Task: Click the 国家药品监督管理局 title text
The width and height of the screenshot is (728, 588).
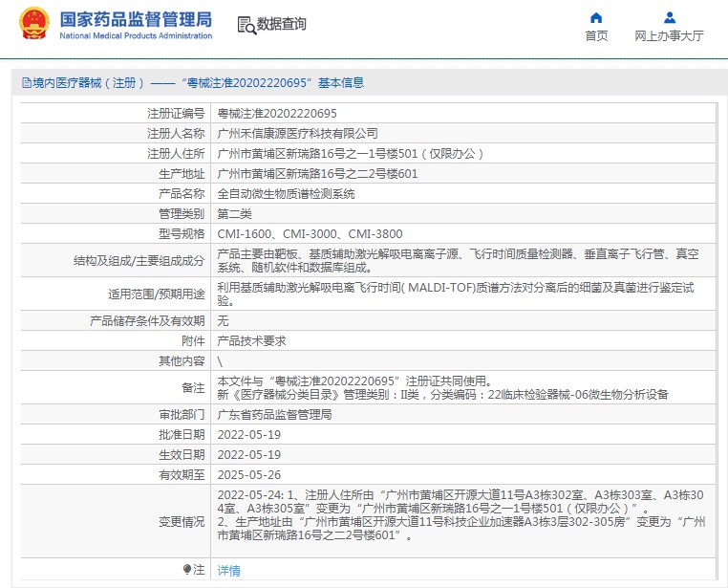Action: coord(136,19)
